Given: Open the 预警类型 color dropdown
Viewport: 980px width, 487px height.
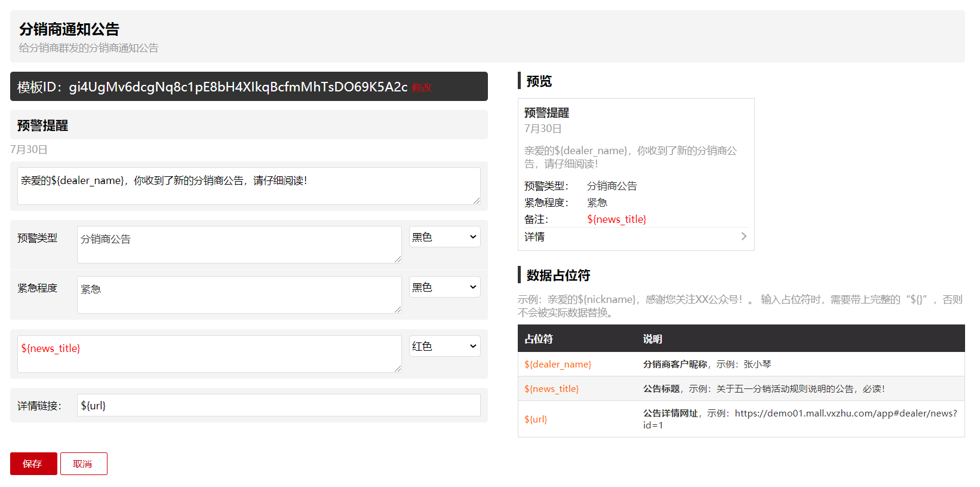Looking at the screenshot, I should pos(444,237).
